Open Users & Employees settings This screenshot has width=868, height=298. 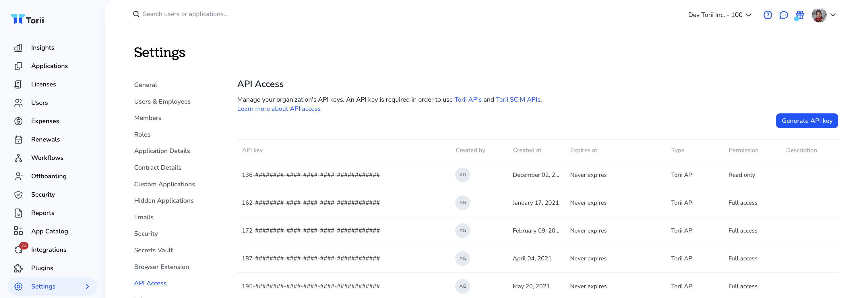[x=162, y=101]
